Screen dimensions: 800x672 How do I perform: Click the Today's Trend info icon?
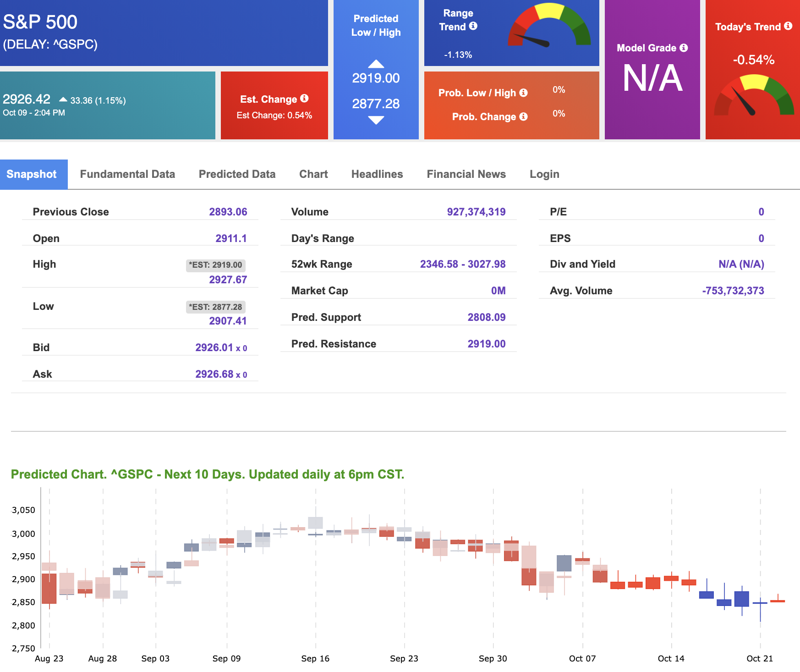788,26
